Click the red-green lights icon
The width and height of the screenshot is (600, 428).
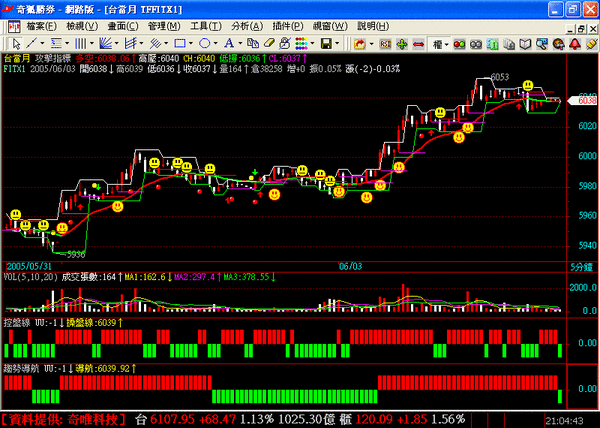[x=459, y=44]
